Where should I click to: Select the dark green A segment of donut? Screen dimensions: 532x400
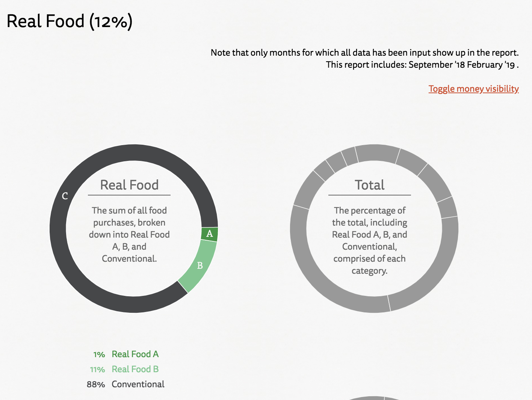pyautogui.click(x=210, y=234)
